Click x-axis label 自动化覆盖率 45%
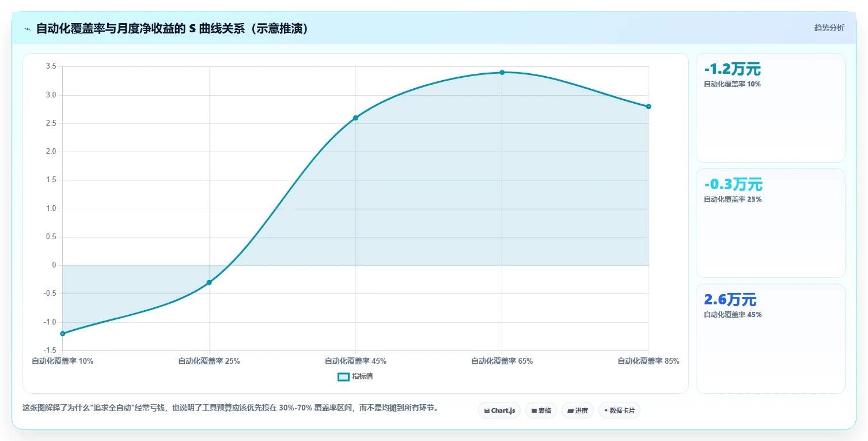Viewport: 868px width, 441px height. [x=355, y=361]
